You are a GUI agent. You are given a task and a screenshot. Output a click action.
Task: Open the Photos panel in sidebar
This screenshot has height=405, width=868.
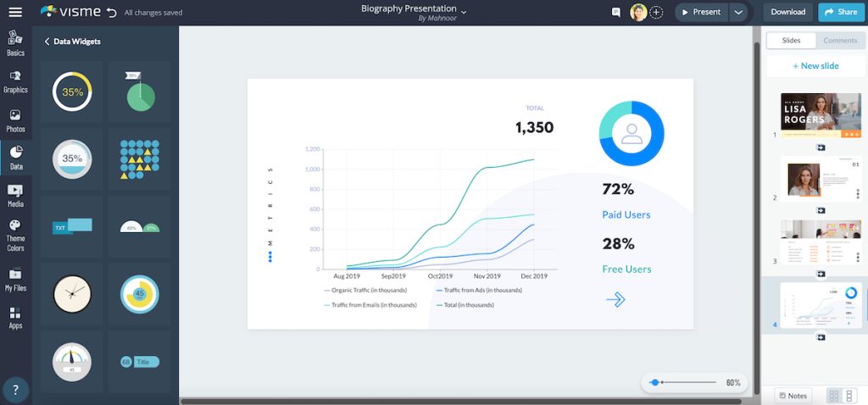click(15, 120)
